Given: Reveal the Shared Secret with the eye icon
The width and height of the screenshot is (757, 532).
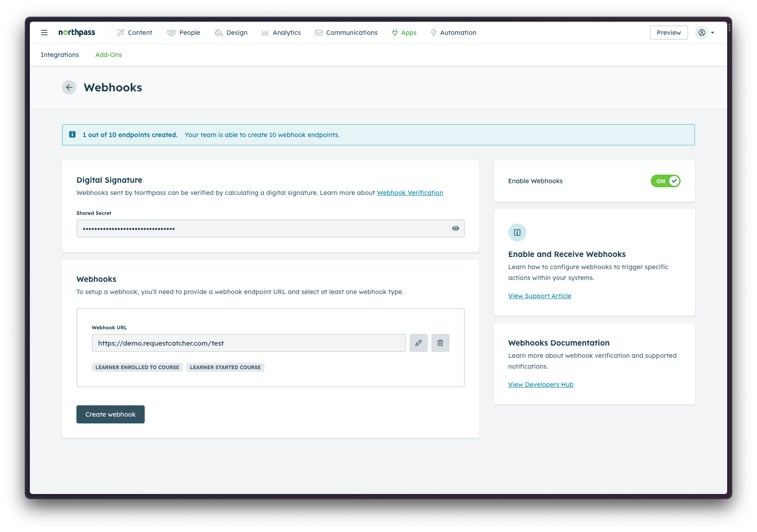Looking at the screenshot, I should tap(455, 228).
